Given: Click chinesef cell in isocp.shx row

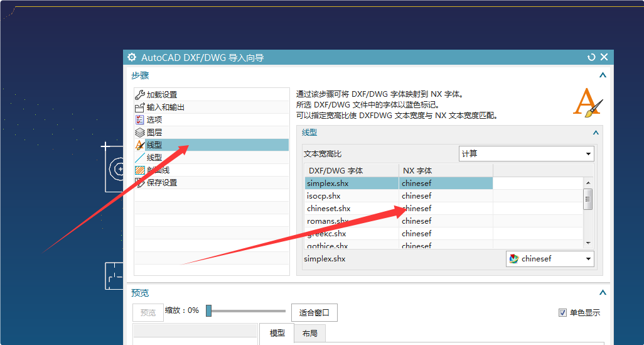Looking at the screenshot, I should [x=446, y=195].
